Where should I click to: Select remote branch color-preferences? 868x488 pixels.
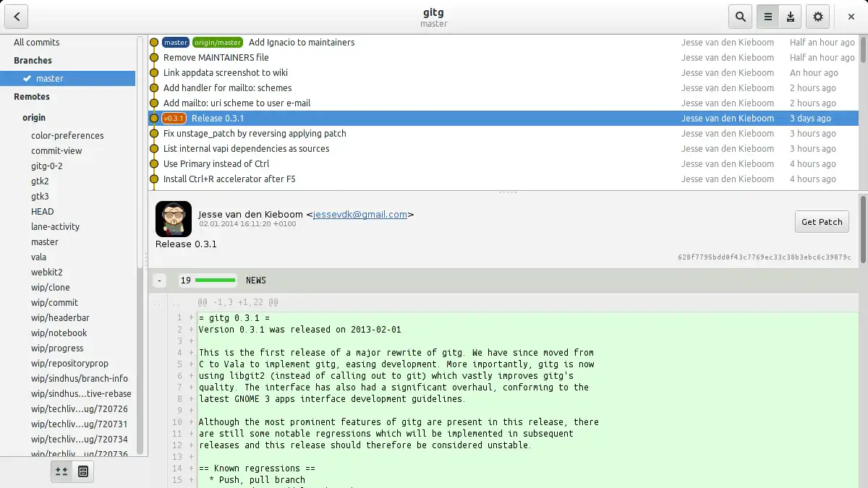68,135
